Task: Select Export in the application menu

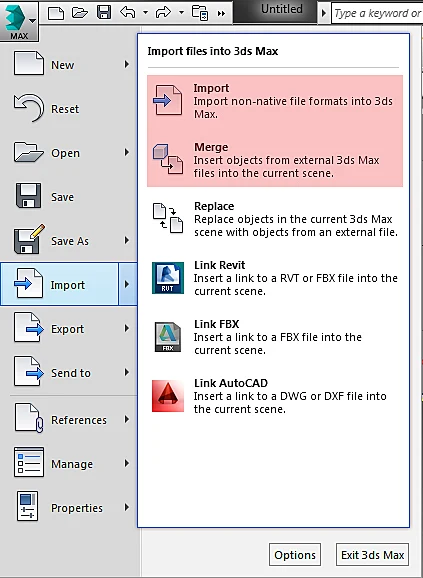Action: click(70, 328)
